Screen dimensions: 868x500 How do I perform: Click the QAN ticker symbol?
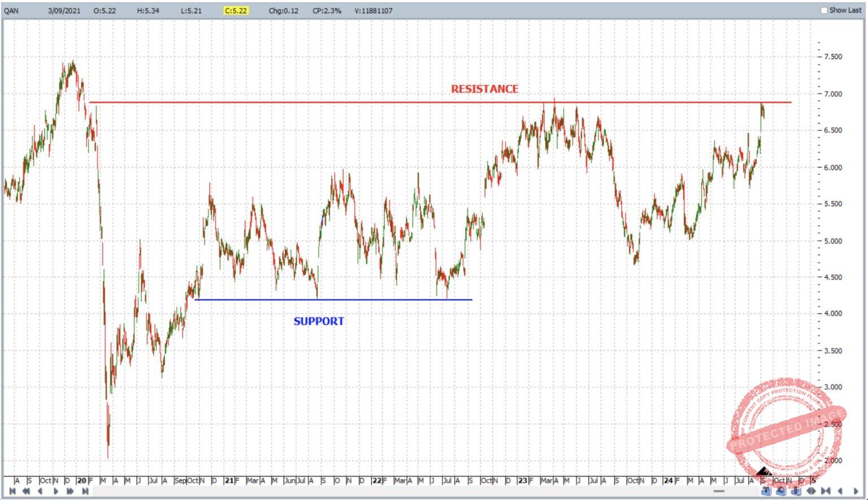pos(11,10)
